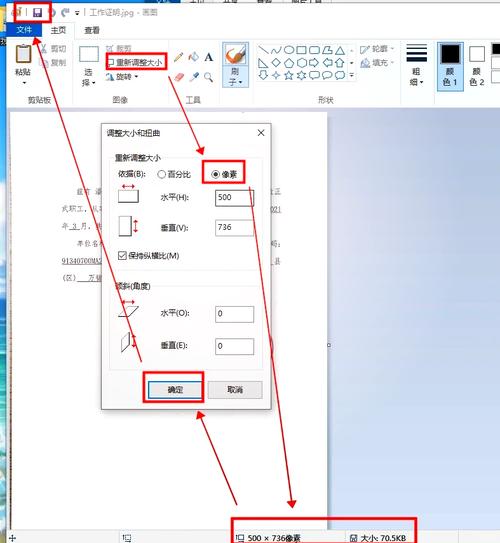Click the 刷子 brush icon
Viewport: 500px width, 543px height.
pyautogui.click(x=235, y=55)
